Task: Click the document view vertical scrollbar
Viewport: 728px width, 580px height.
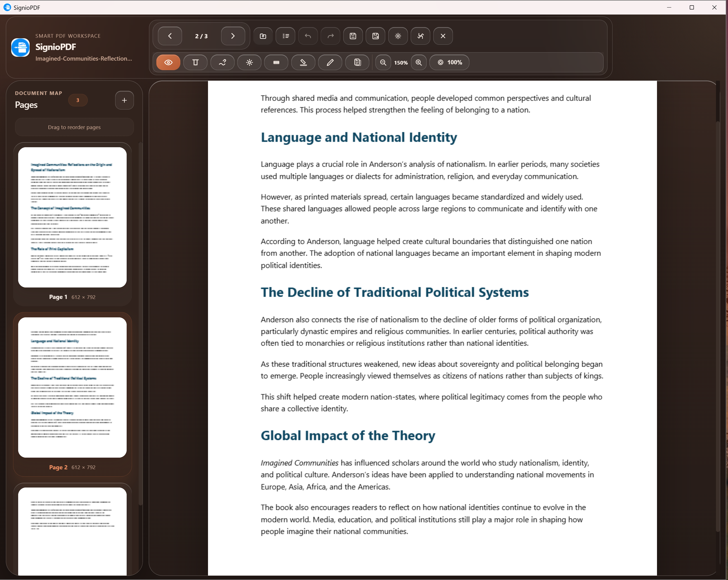Action: coord(718,327)
